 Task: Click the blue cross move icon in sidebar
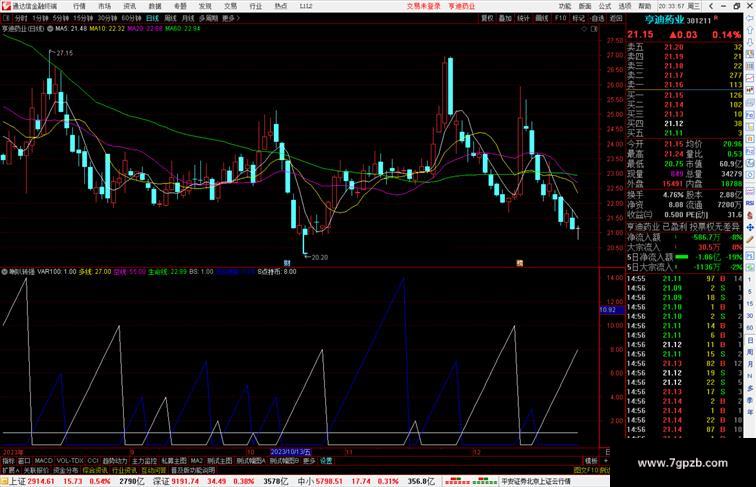750,227
